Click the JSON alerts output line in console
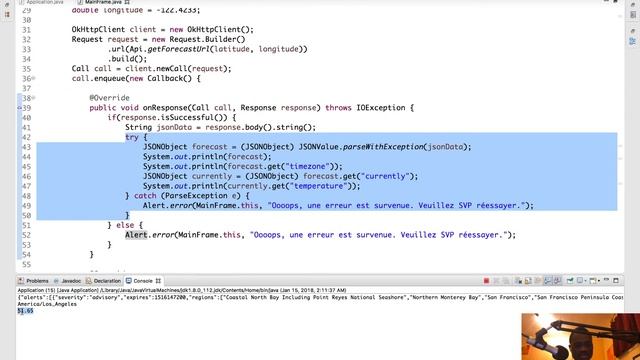Screen dimensions: 640x360 coord(320,298)
